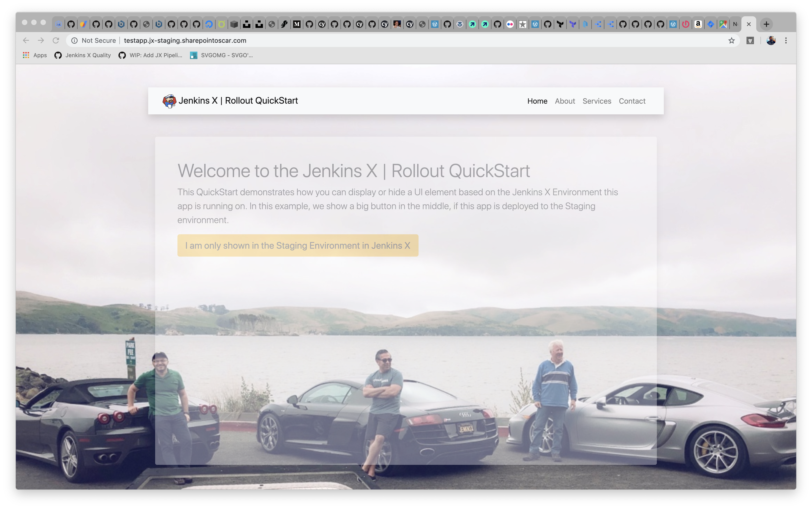Select About in the navigation bar
Image resolution: width=812 pixels, height=509 pixels.
pyautogui.click(x=565, y=101)
